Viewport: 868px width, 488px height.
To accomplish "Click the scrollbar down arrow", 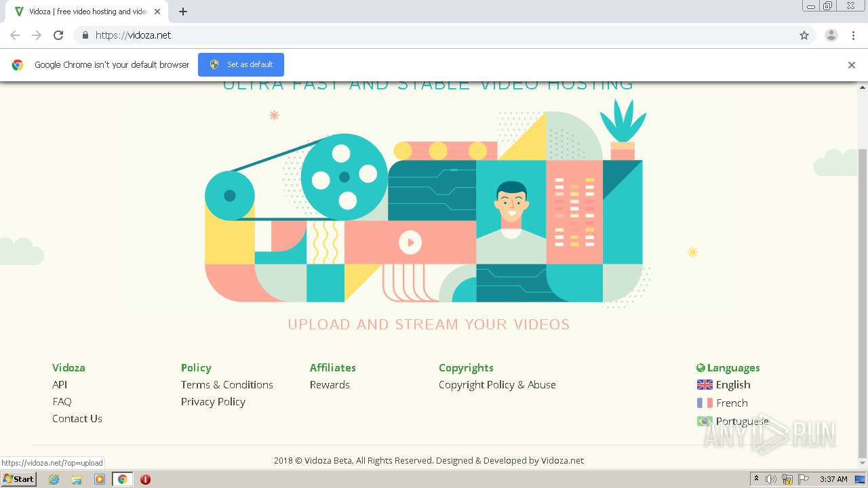I will [x=863, y=464].
